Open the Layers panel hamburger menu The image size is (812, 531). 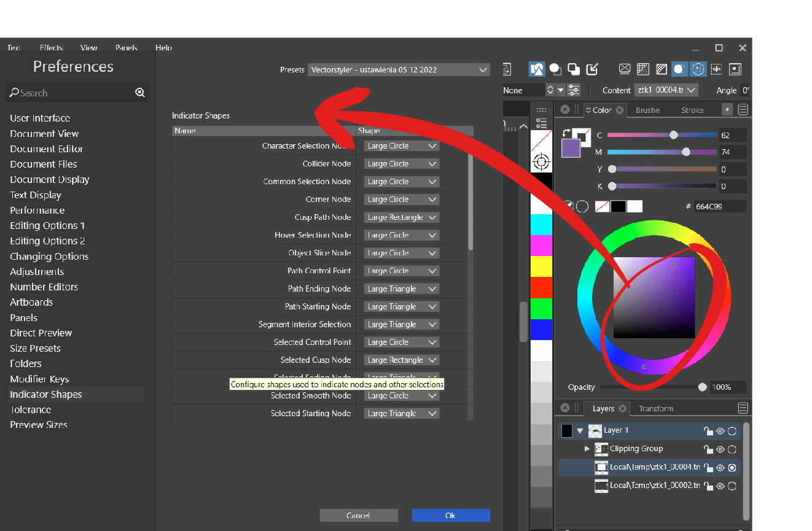point(743,408)
